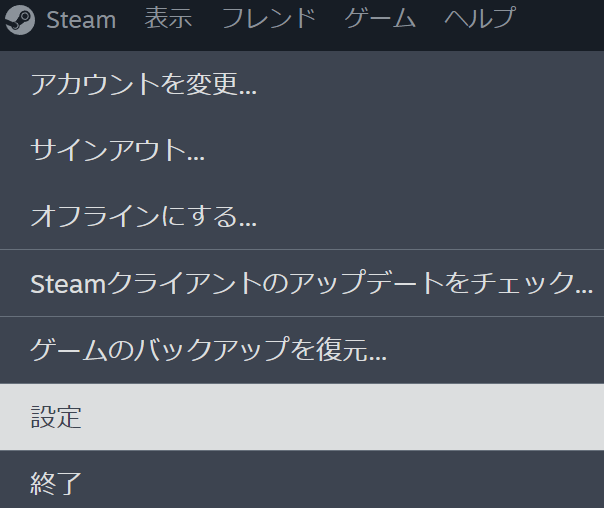
Task: Open the フレンド menu
Action: 268,19
